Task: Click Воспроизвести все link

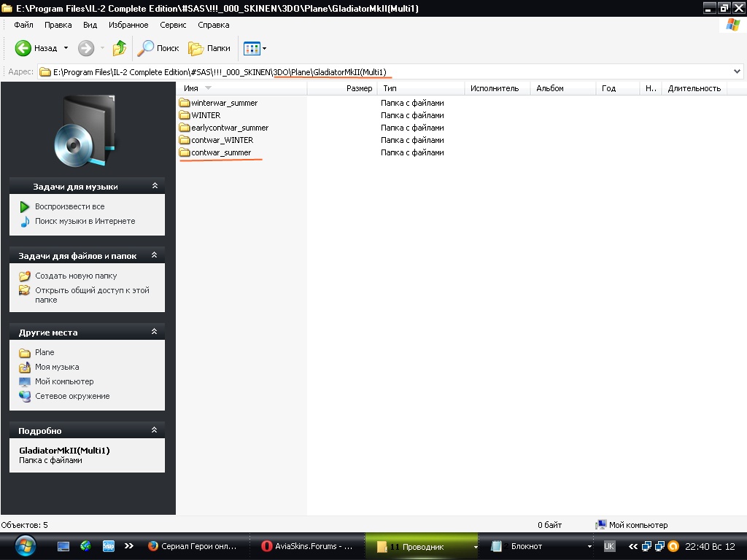Action: [x=69, y=206]
